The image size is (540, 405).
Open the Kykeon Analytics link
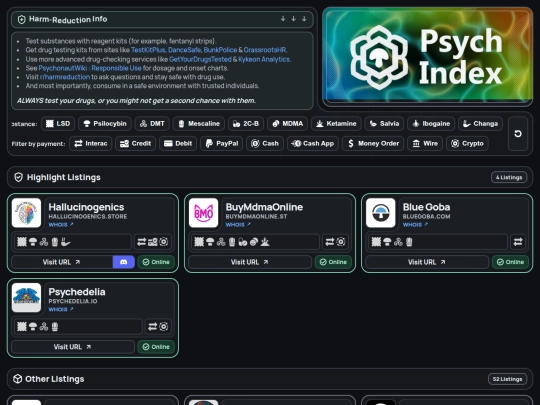264,59
